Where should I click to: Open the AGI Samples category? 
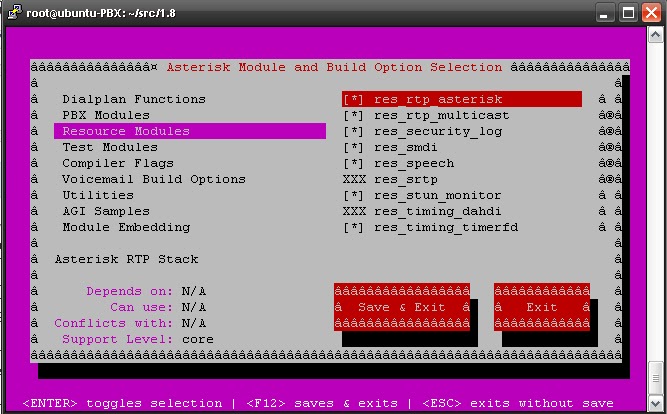pyautogui.click(x=106, y=211)
